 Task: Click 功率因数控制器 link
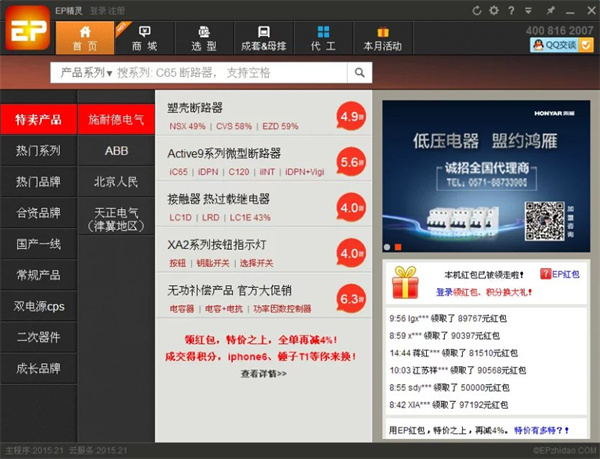[282, 308]
